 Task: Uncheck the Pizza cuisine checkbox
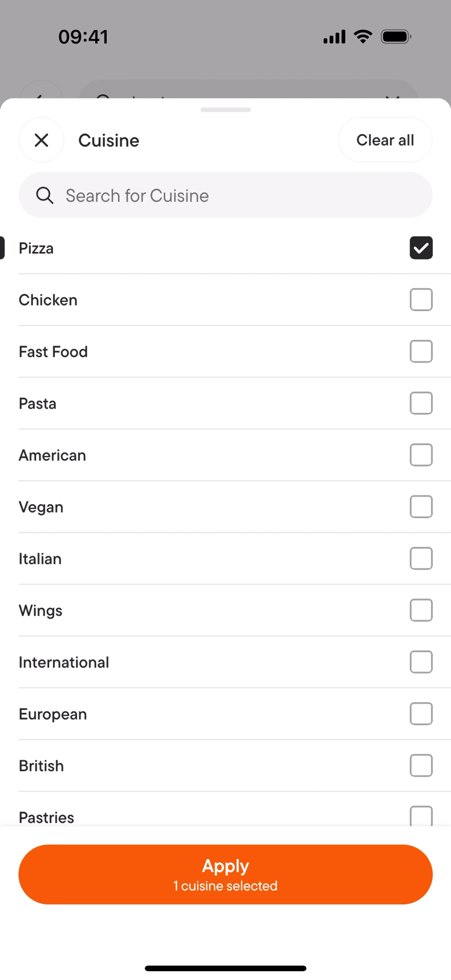pyautogui.click(x=421, y=248)
